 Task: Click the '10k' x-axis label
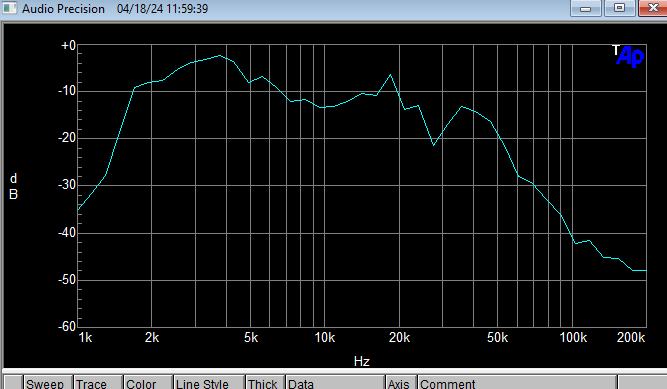(325, 338)
